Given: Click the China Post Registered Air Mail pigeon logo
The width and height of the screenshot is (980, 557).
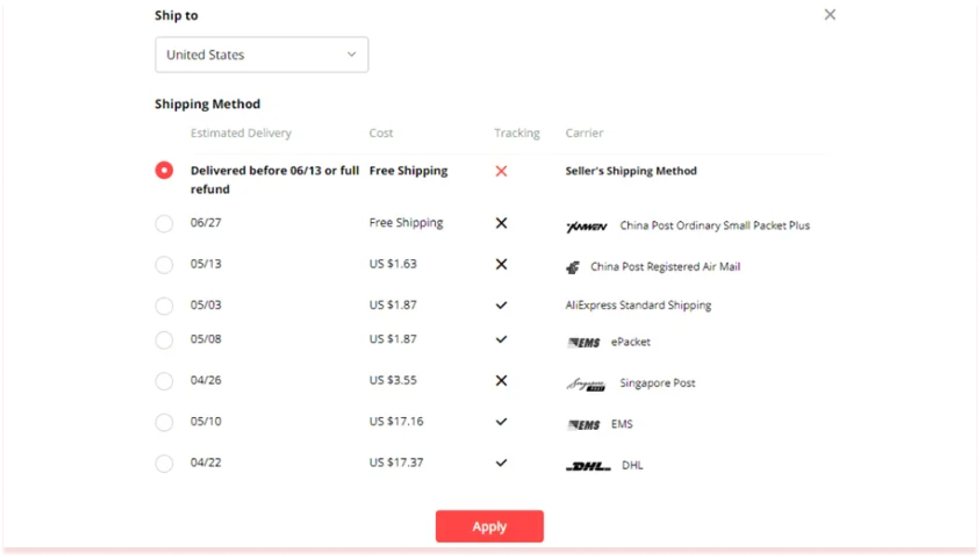Looking at the screenshot, I should (x=573, y=266).
